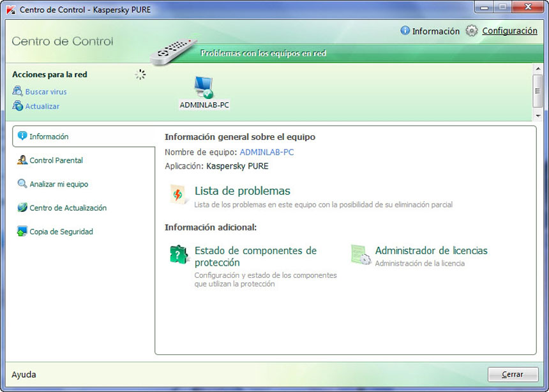
Task: Click the blue Información info icon
Action: tap(405, 31)
